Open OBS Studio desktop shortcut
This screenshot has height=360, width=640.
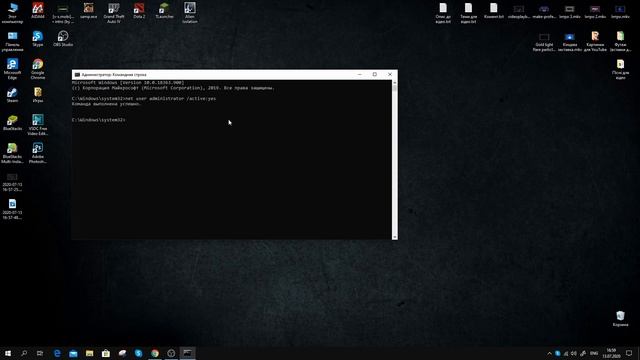pos(63,39)
